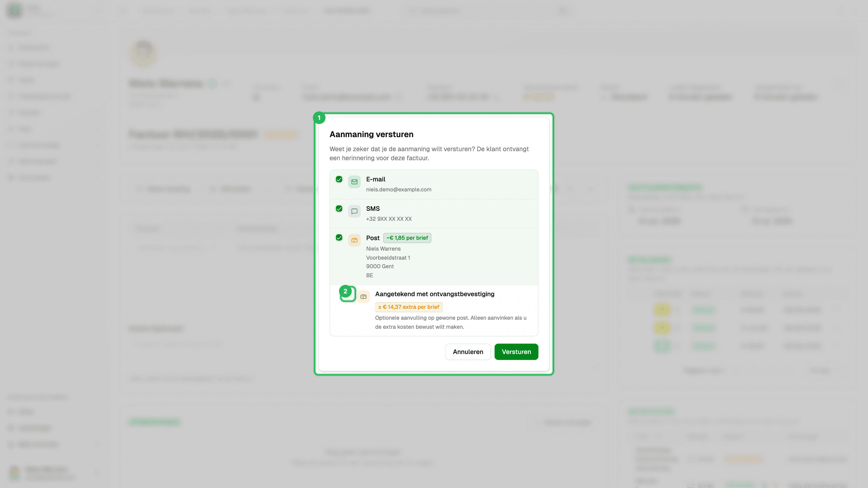The image size is (868, 488).
Task: Click the '9000 Gent' text
Action: pyautogui.click(x=380, y=266)
